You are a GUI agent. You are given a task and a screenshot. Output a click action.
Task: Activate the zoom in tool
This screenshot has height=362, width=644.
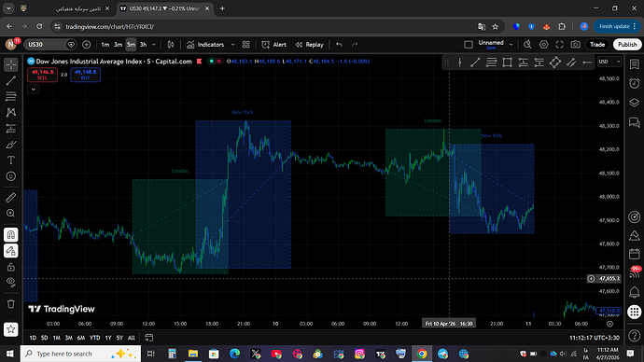point(10,214)
